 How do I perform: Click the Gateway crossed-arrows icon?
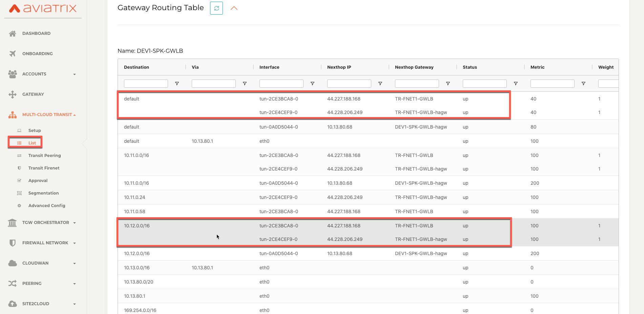pyautogui.click(x=13, y=94)
